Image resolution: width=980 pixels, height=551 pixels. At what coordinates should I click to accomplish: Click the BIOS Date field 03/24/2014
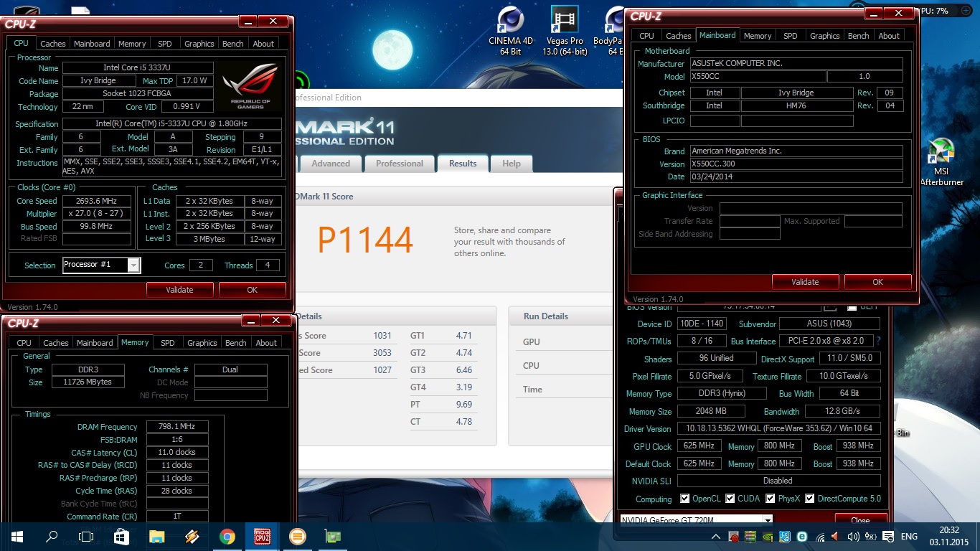(796, 176)
